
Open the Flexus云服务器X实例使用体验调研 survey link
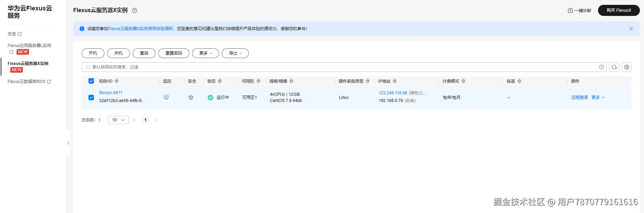pyautogui.click(x=141, y=29)
